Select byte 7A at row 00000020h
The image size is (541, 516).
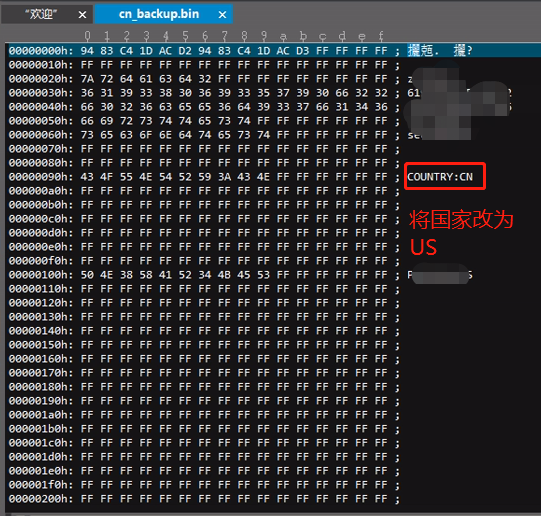pos(87,79)
